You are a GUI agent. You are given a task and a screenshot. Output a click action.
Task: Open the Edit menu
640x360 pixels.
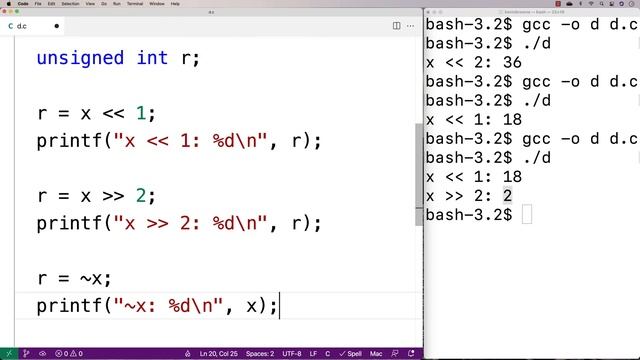pyautogui.click(x=51, y=4)
